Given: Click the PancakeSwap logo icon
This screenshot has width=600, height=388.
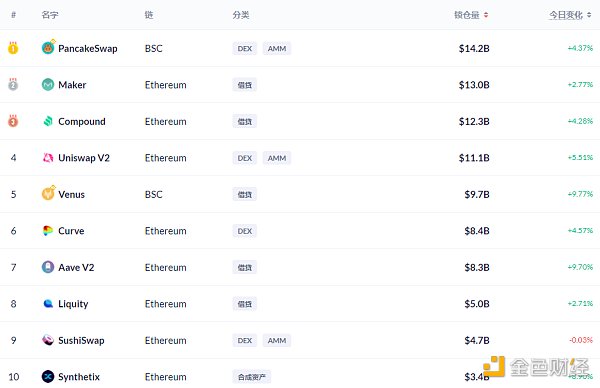Looking at the screenshot, I should click(x=48, y=48).
